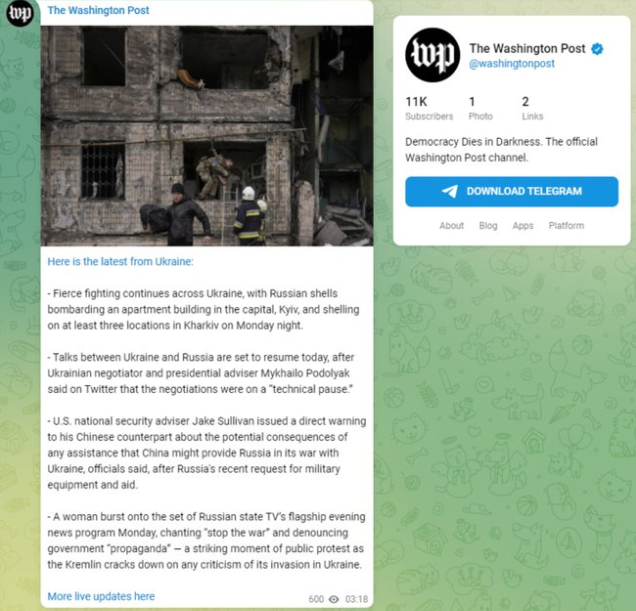Open the Apps footer link
The width and height of the screenshot is (636, 611).
(x=523, y=226)
